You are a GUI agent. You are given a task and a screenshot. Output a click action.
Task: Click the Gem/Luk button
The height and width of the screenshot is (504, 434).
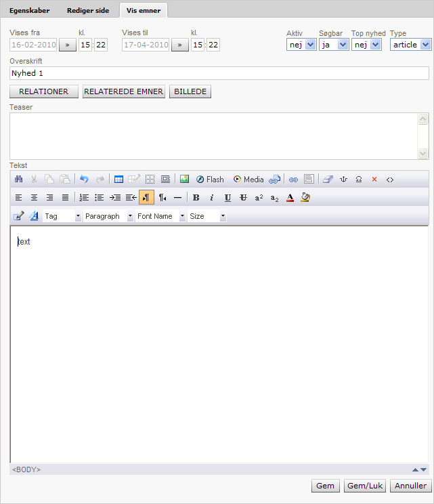[365, 486]
